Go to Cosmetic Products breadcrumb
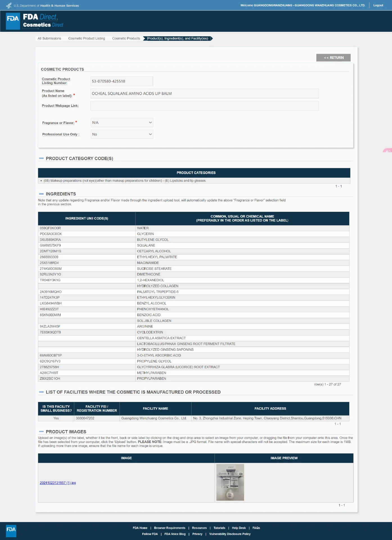The image size is (392, 540). point(126,39)
